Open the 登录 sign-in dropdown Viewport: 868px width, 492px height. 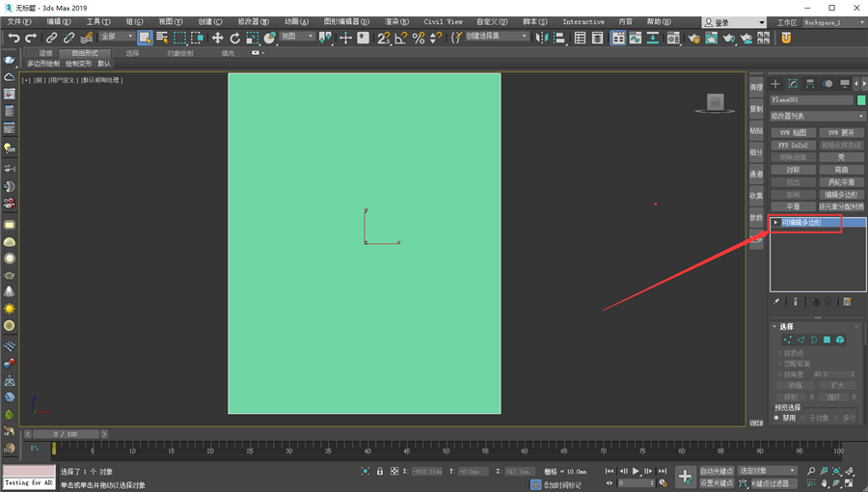[x=734, y=23]
